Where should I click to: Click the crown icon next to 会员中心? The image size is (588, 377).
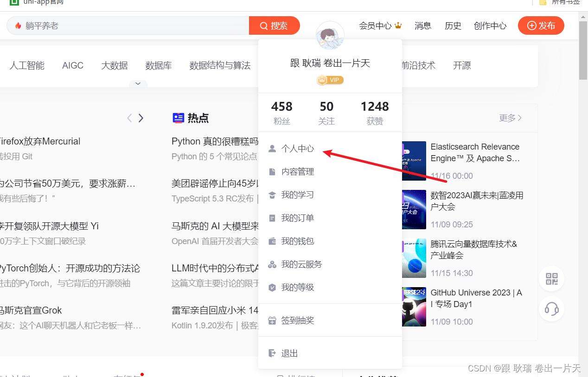398,25
